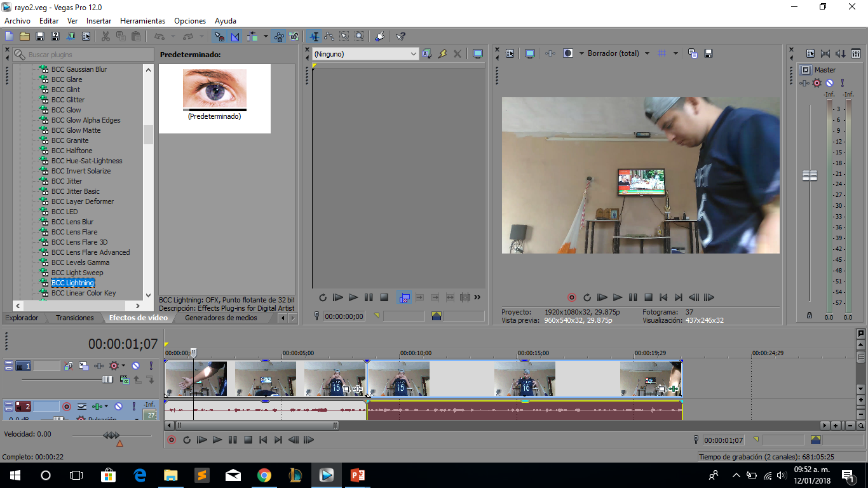Open the Archivo menu
Viewport: 868px width, 488px height.
coord(17,21)
